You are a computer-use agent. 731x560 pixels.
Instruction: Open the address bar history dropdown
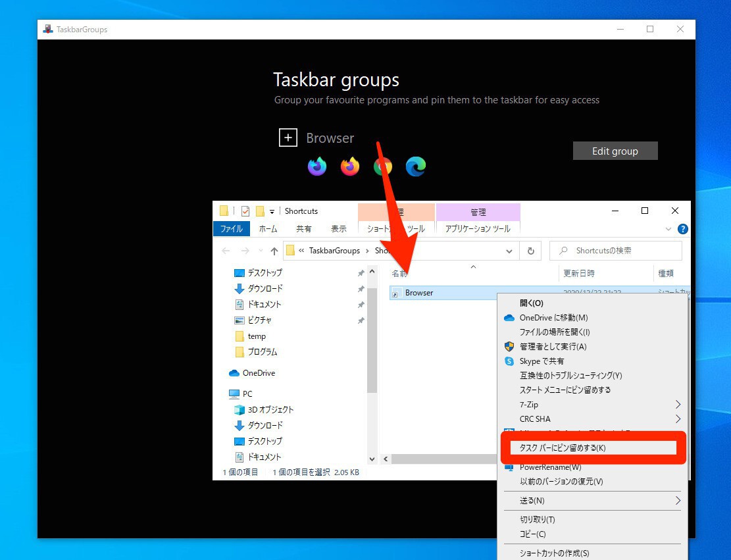point(509,251)
